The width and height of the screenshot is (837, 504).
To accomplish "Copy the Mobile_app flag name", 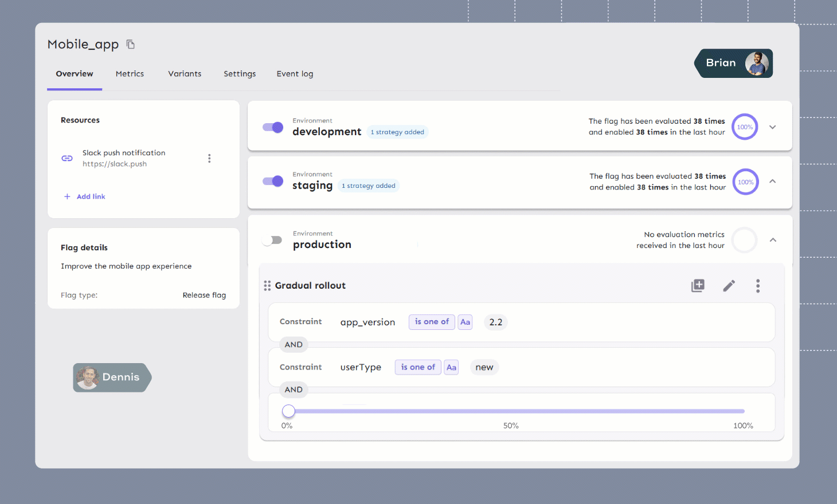I will tap(131, 45).
